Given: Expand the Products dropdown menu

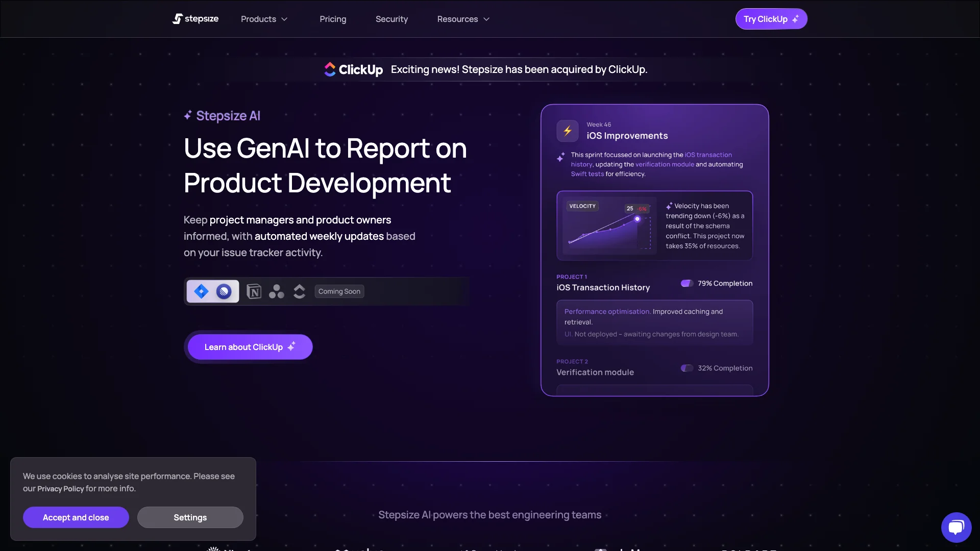Looking at the screenshot, I should tap(263, 18).
